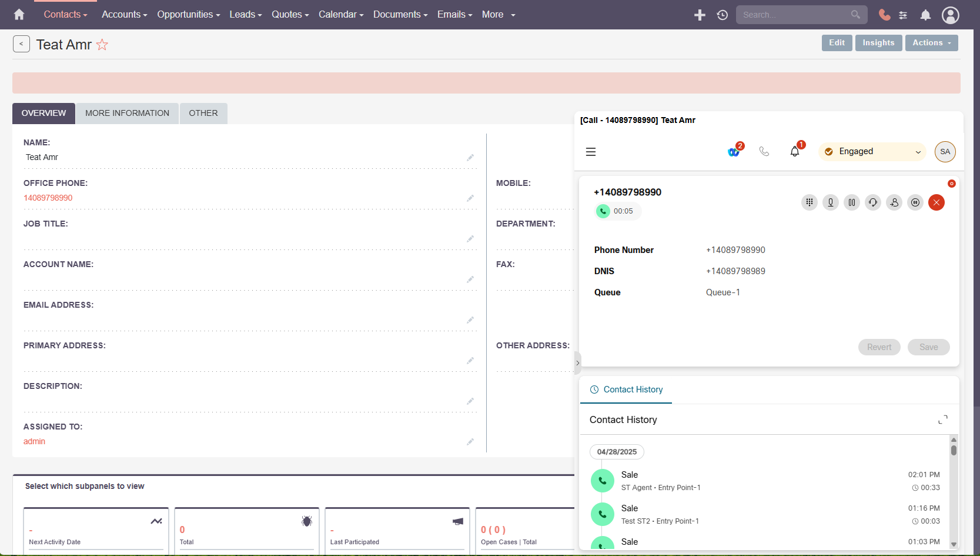This screenshot has width=980, height=556.
Task: Open the Webex messages icon with badge 2
Action: [733, 152]
